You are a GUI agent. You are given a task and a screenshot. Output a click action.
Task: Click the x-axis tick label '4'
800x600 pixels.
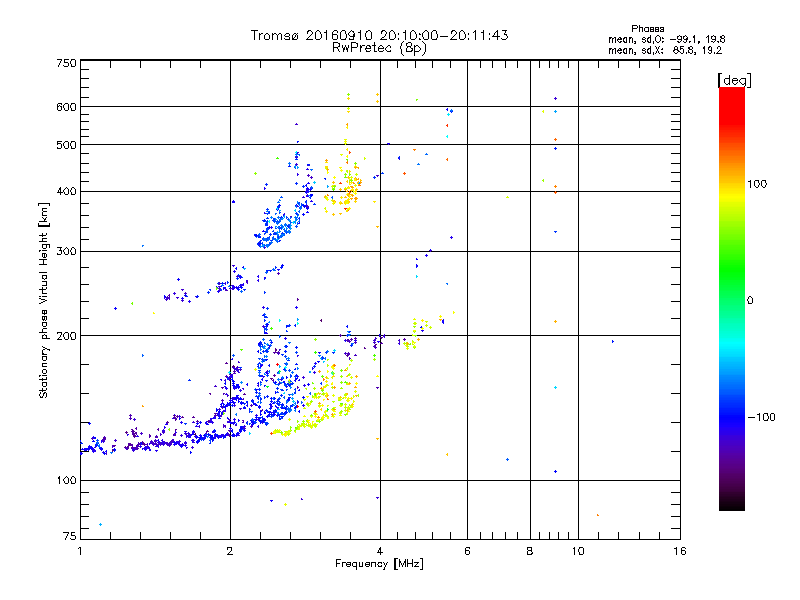pyautogui.click(x=380, y=551)
